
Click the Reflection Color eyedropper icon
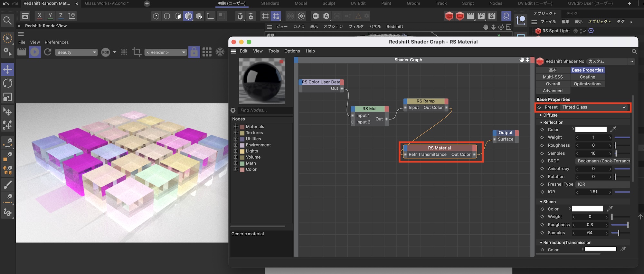pos(613,130)
